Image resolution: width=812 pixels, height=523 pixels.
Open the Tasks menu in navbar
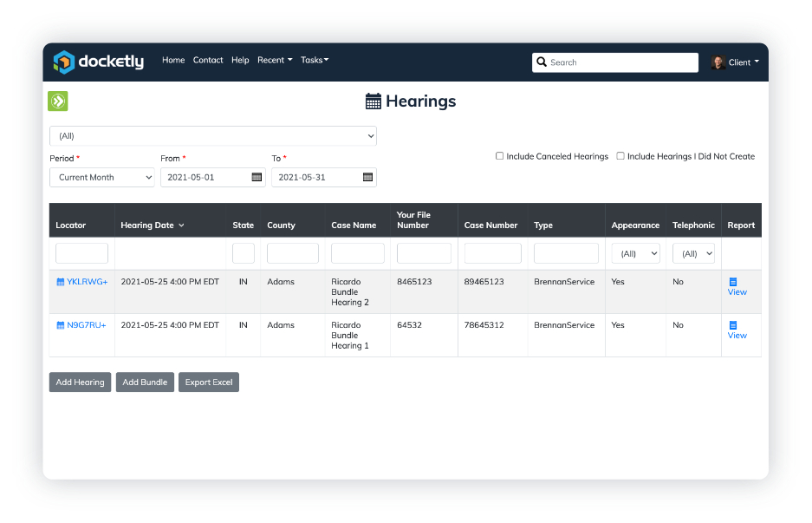[x=315, y=61]
